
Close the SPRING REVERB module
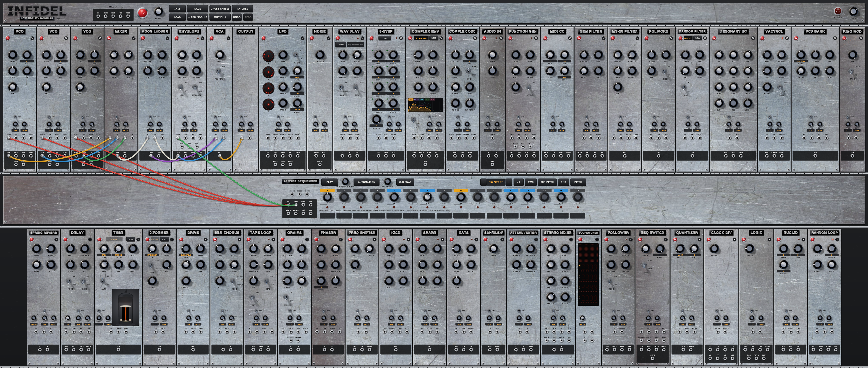click(56, 239)
